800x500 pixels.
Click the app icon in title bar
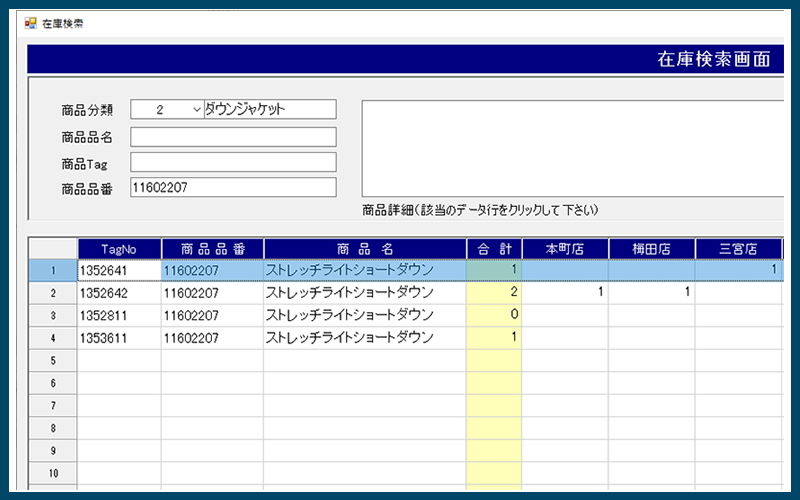(30, 22)
